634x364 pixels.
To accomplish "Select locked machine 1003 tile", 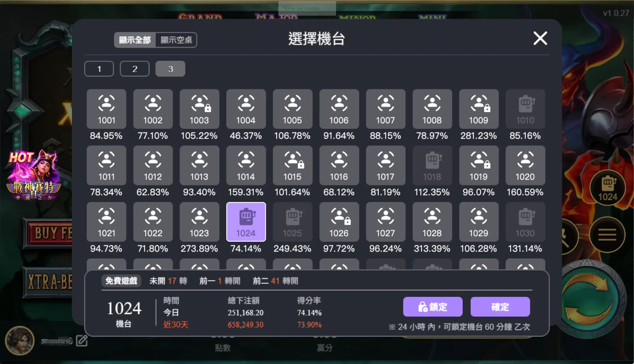I will click(199, 109).
